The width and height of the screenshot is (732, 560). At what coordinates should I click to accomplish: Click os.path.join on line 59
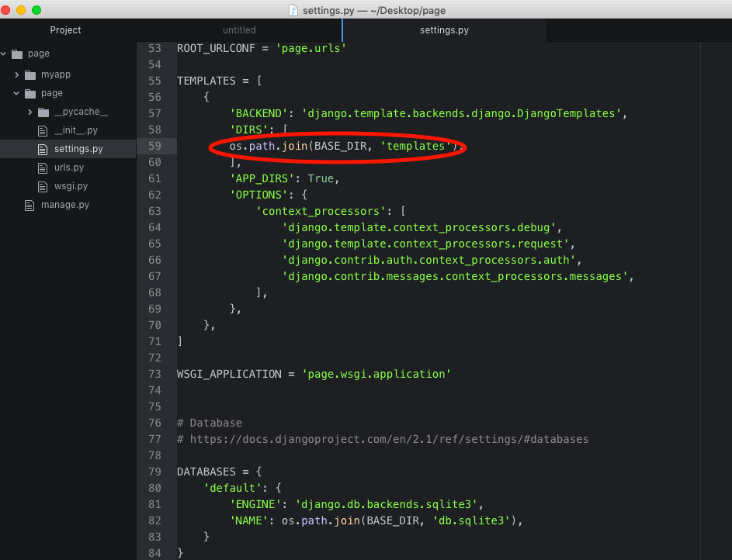pos(269,146)
